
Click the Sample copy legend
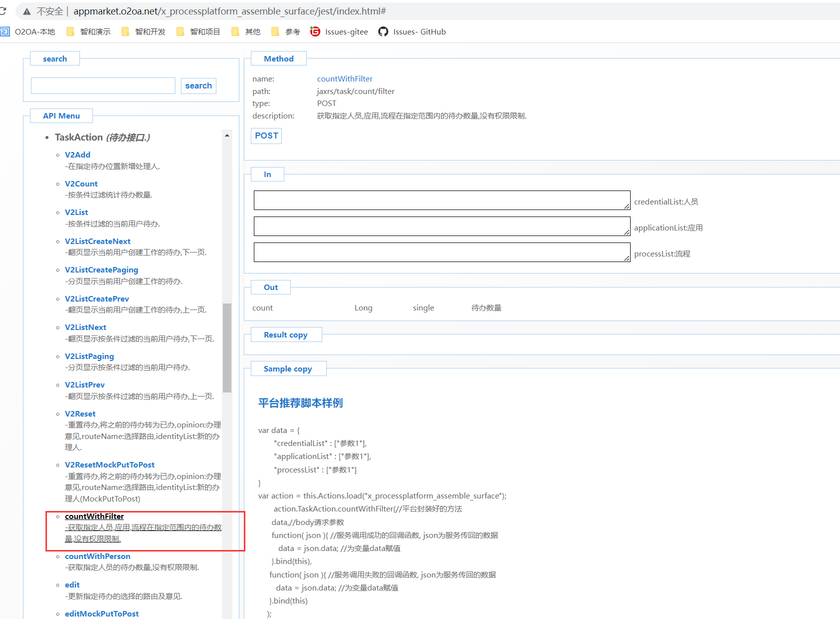pyautogui.click(x=288, y=368)
